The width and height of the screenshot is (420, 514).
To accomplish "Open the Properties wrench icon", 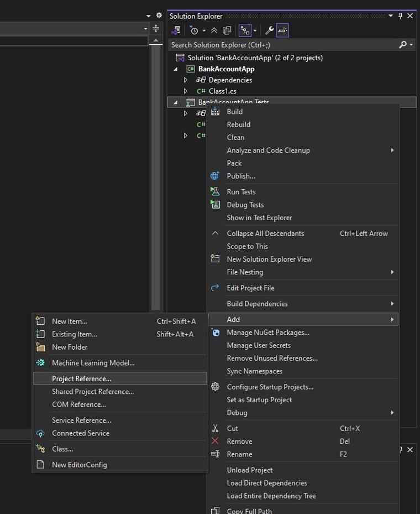I will pyautogui.click(x=269, y=30).
